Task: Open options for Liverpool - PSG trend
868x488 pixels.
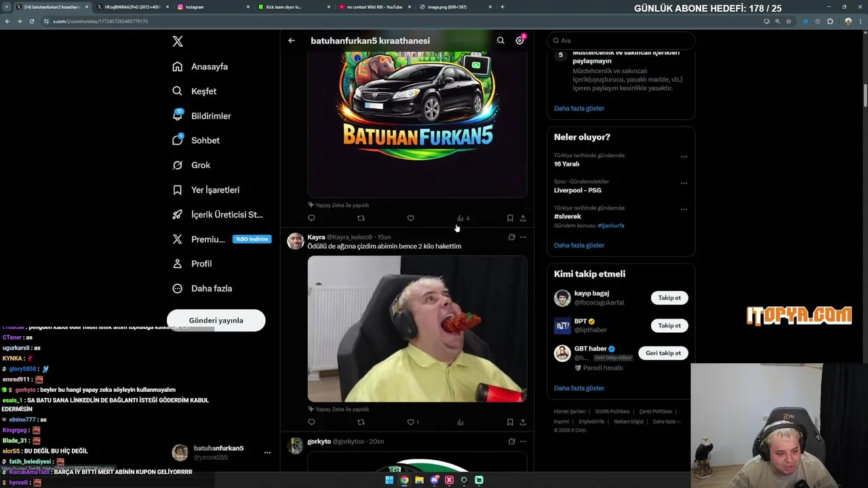Action: click(684, 183)
